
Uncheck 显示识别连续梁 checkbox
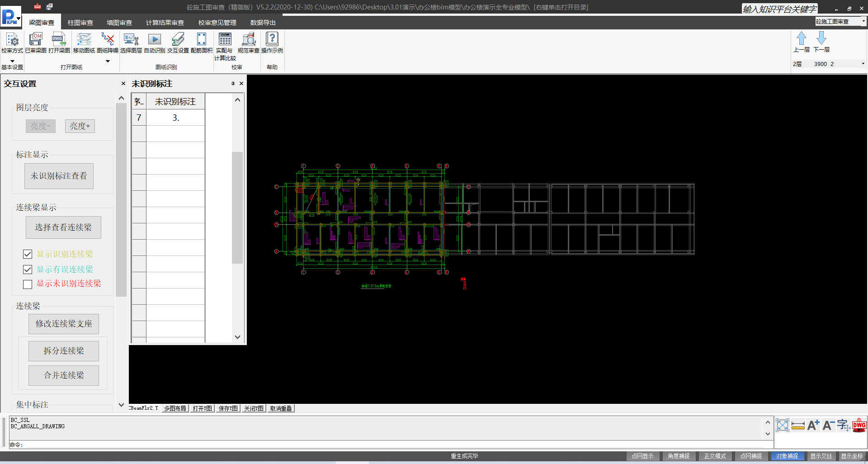click(28, 254)
